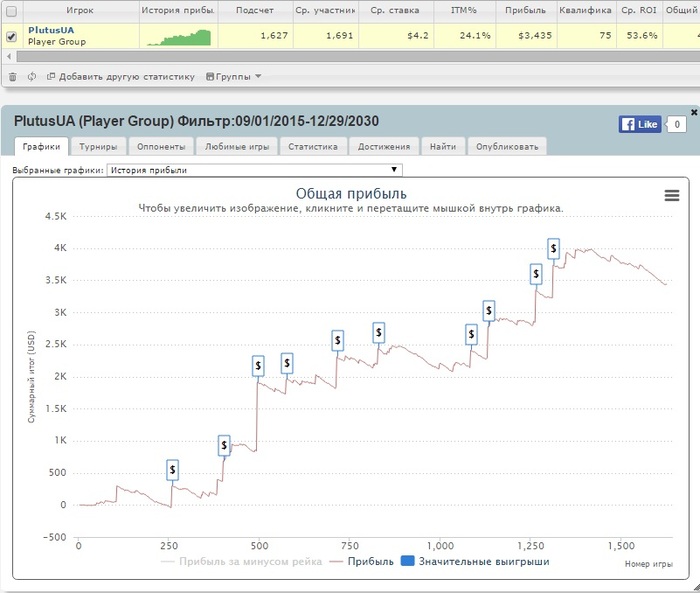This screenshot has width=700, height=593.
Task: Switch to the 'Турниры' tab
Action: 98,146
